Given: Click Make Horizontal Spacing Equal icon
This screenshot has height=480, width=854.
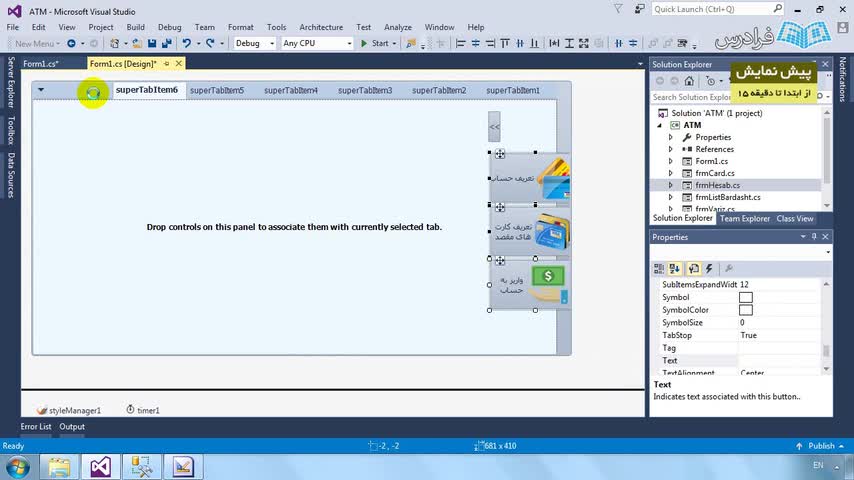Looking at the screenshot, I should pyautogui.click(x=618, y=43).
